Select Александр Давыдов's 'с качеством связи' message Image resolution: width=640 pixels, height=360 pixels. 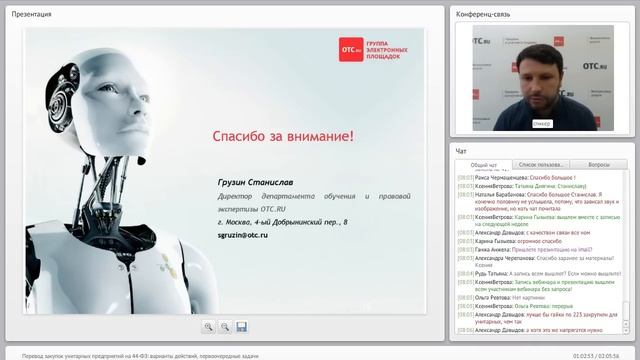point(524,233)
